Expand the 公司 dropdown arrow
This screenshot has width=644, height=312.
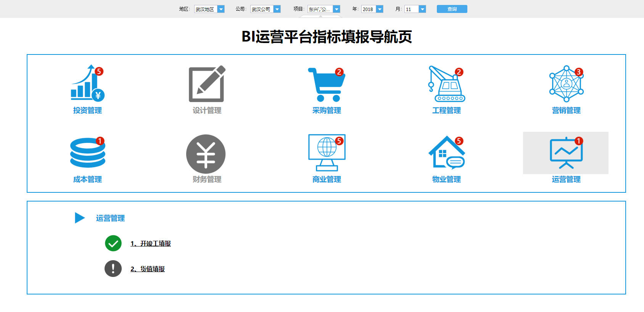click(277, 9)
